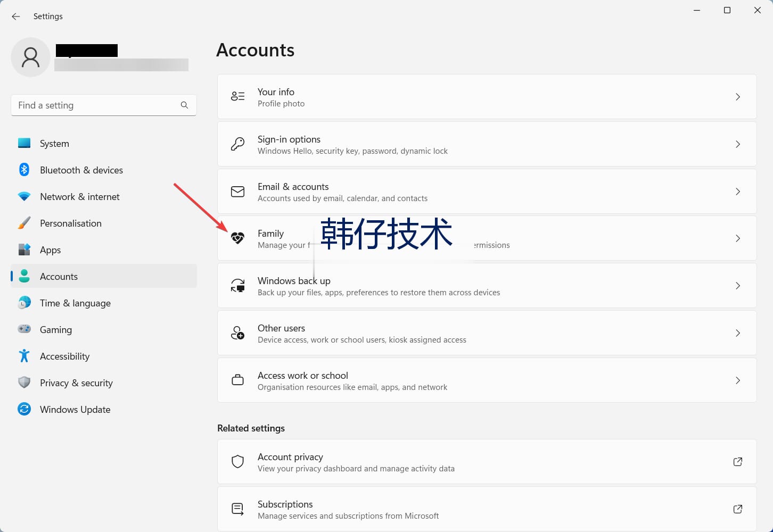
Task: Click the Access work or school briefcase icon
Action: click(x=237, y=380)
